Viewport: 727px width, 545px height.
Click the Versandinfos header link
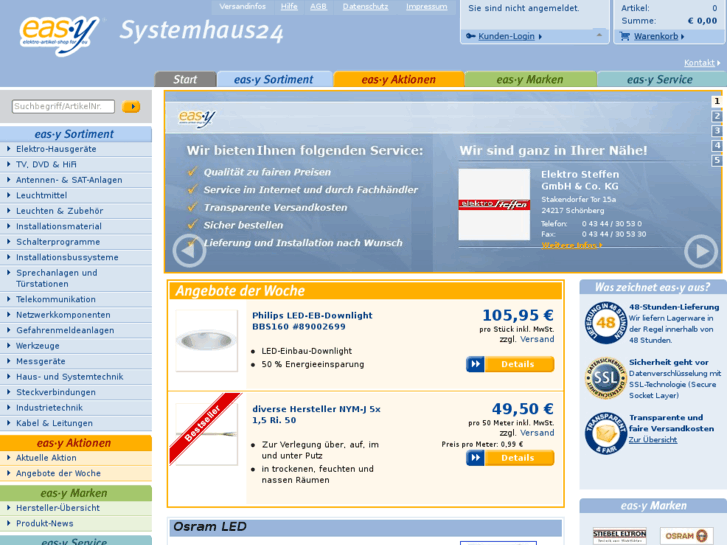(x=242, y=6)
